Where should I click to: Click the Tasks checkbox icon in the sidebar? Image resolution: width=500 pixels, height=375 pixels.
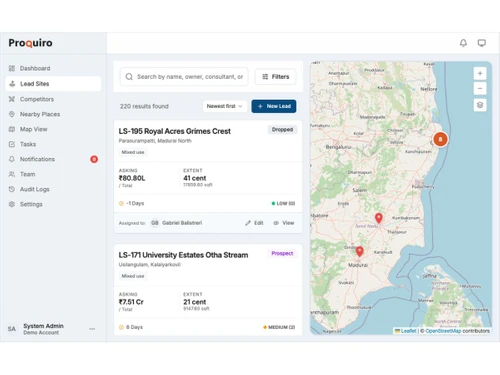pos(12,144)
